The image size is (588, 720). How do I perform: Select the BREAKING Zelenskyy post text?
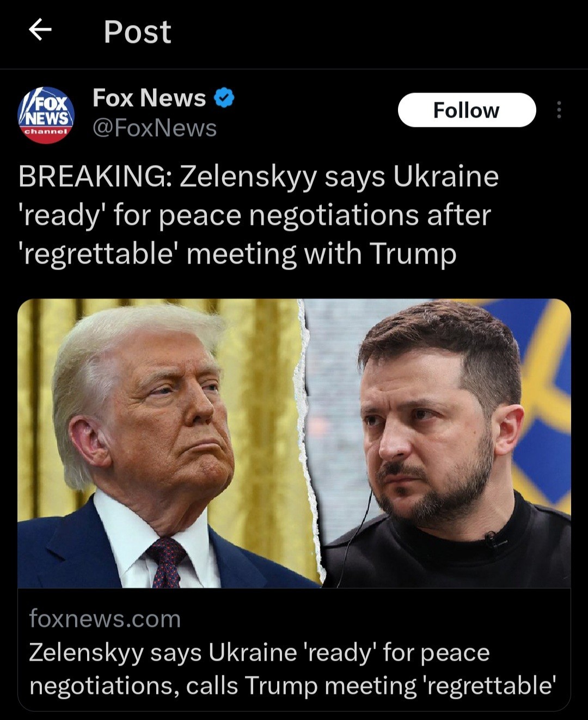coord(259,215)
